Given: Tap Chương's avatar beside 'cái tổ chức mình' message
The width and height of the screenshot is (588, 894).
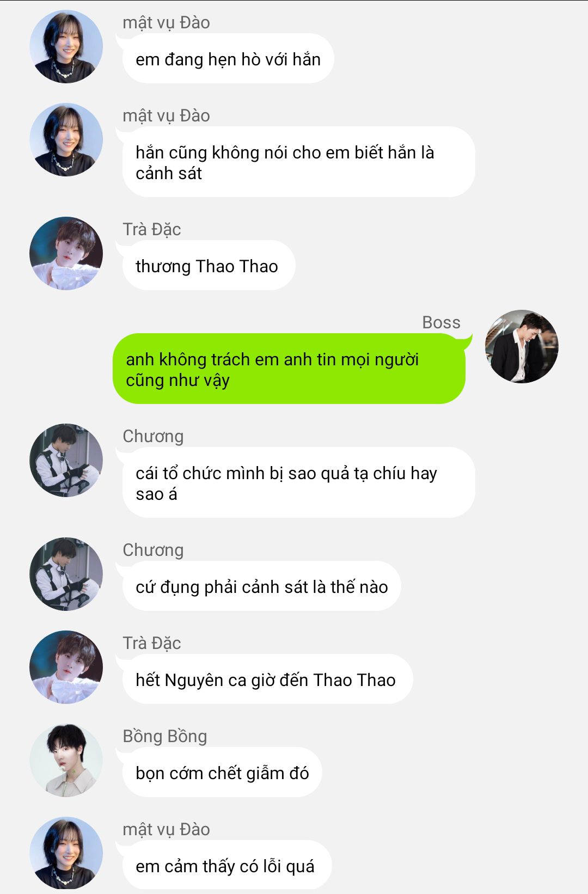Looking at the screenshot, I should pos(66,461).
